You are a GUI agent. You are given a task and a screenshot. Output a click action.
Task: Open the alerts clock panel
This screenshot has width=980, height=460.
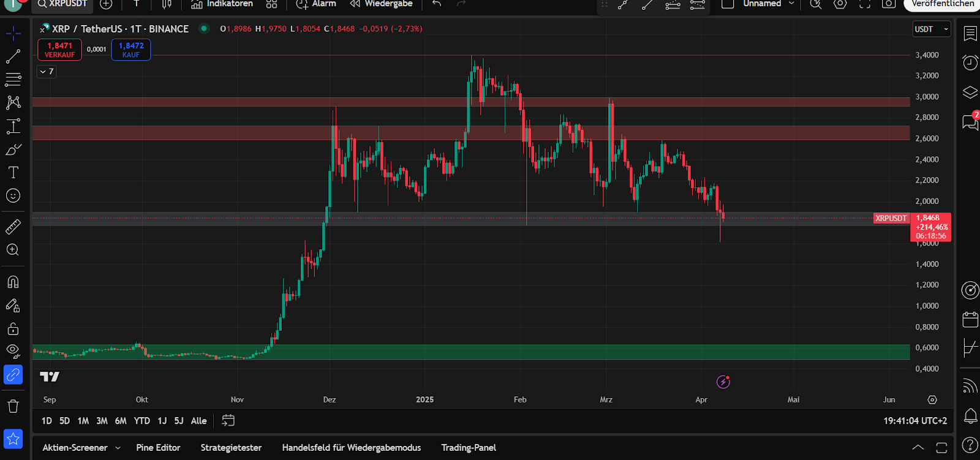click(970, 62)
